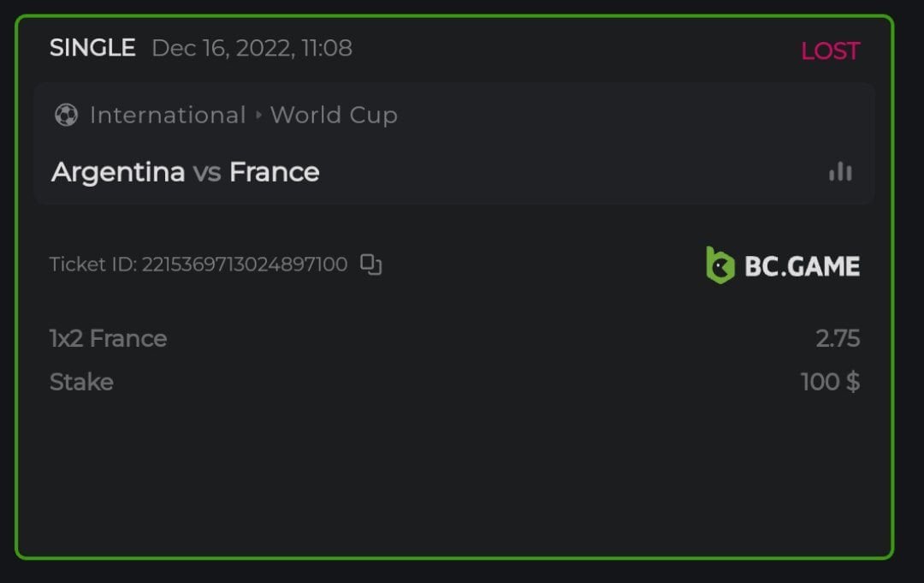Click the soccer ball sport icon
Image resolution: width=924 pixels, height=583 pixels.
coord(66,115)
